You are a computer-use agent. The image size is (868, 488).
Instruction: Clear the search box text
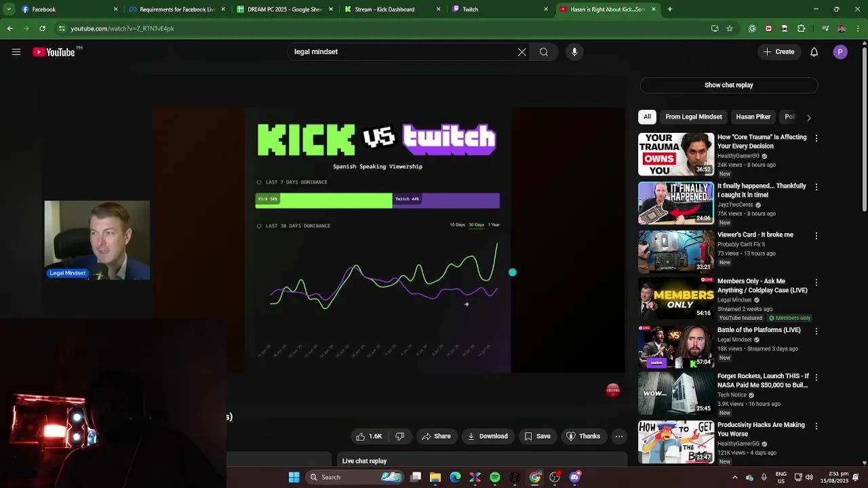522,52
